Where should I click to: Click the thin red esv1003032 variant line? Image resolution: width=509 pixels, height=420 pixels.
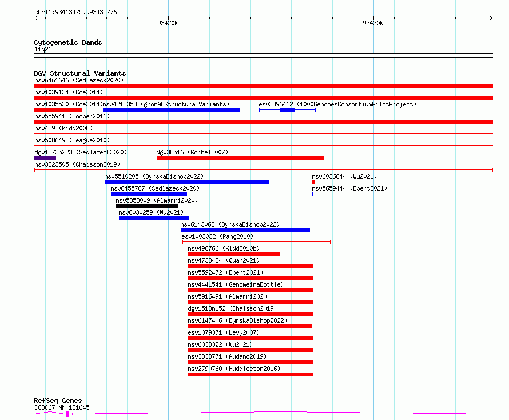tap(256, 242)
